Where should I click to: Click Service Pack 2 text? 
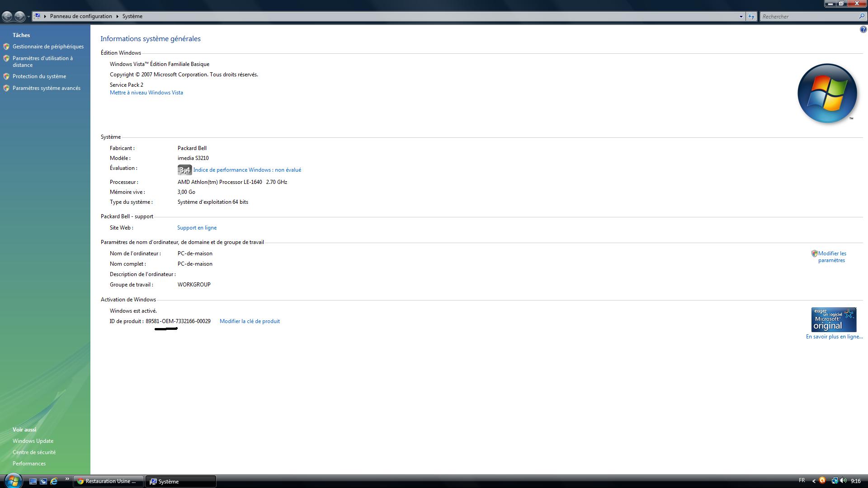127,85
